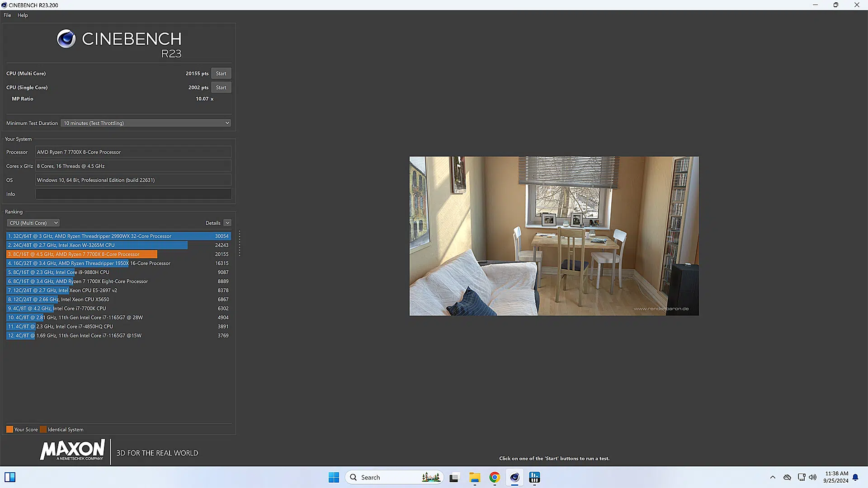
Task: Expand the Details arrow in Ranking
Action: [227, 223]
